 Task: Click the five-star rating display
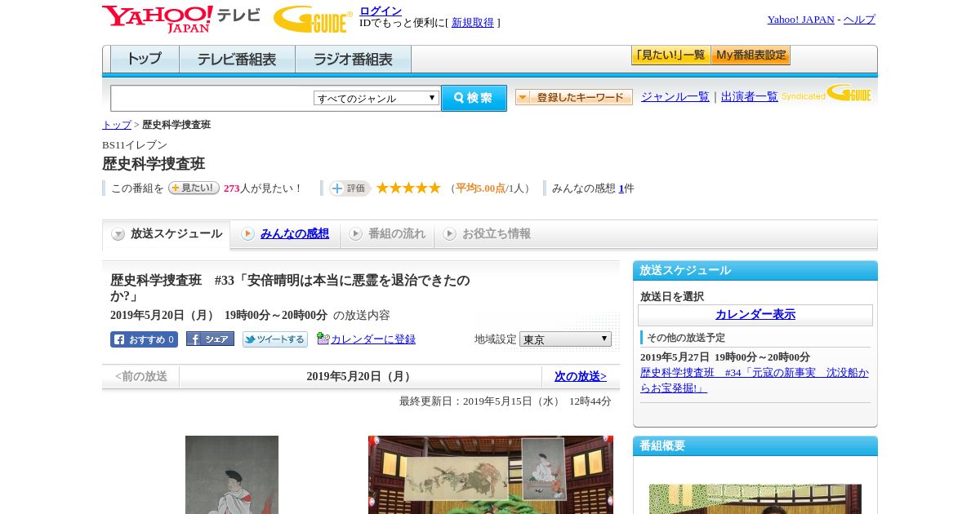click(x=408, y=188)
